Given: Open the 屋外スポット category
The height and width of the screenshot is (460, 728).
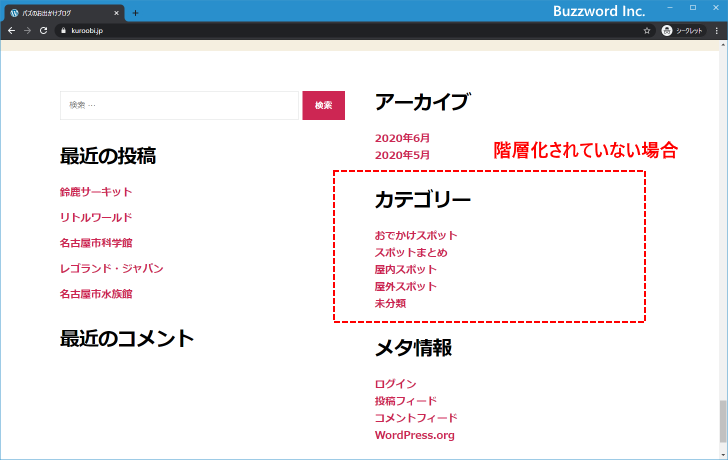Looking at the screenshot, I should pos(406,286).
